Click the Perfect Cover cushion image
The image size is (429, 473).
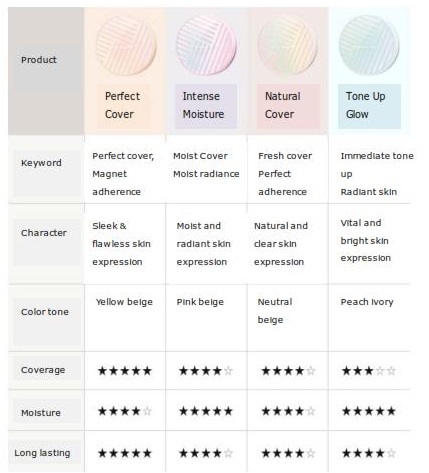tap(126, 45)
